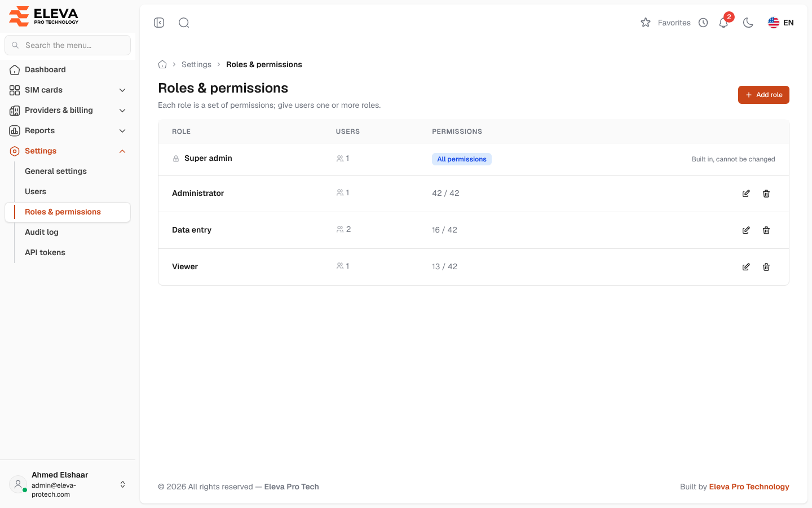
Task: Click the home breadcrumb icon
Action: point(162,64)
